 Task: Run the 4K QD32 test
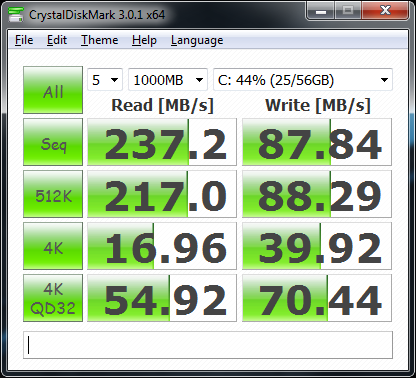tap(53, 298)
